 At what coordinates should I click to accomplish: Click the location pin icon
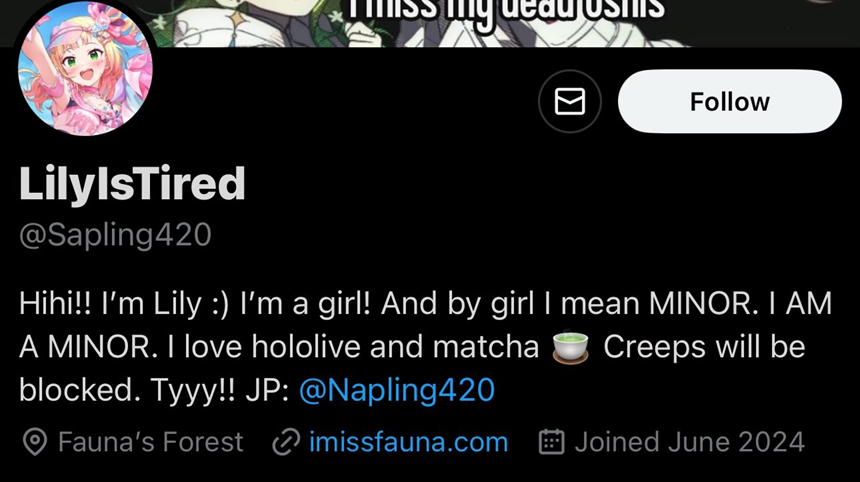pyautogui.click(x=35, y=442)
